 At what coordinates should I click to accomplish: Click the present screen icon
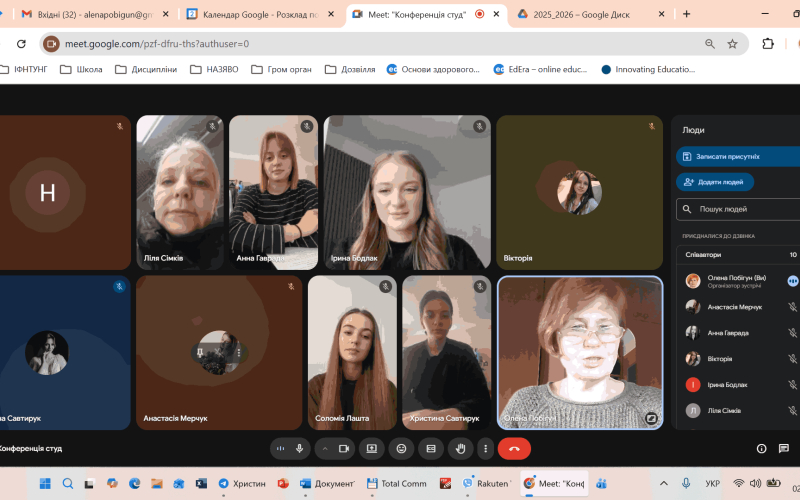coord(372,449)
